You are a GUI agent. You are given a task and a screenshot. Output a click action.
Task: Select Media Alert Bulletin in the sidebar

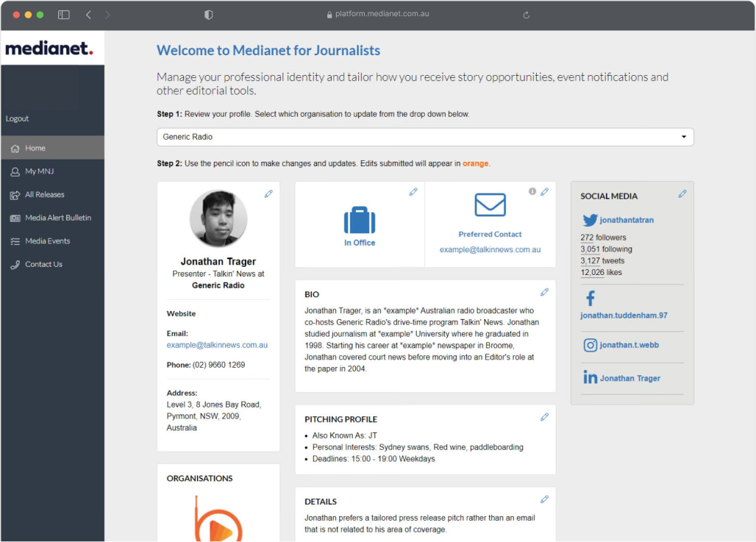click(58, 218)
